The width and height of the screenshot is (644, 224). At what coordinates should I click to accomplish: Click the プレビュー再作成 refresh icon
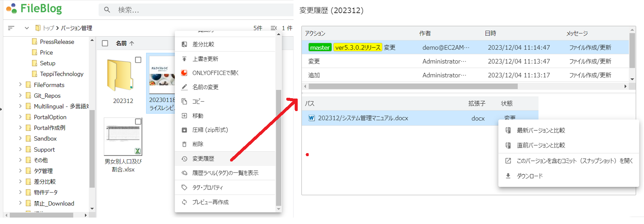click(x=184, y=202)
